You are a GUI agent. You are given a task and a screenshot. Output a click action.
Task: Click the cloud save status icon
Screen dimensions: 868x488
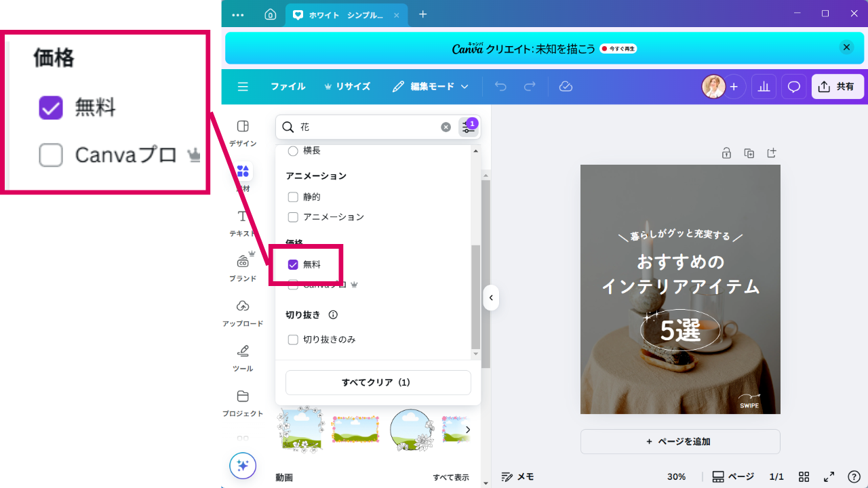[566, 87]
